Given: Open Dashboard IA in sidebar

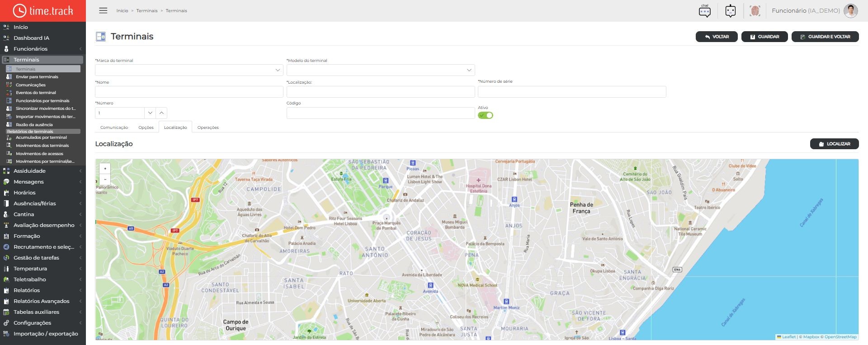Looking at the screenshot, I should [31, 38].
